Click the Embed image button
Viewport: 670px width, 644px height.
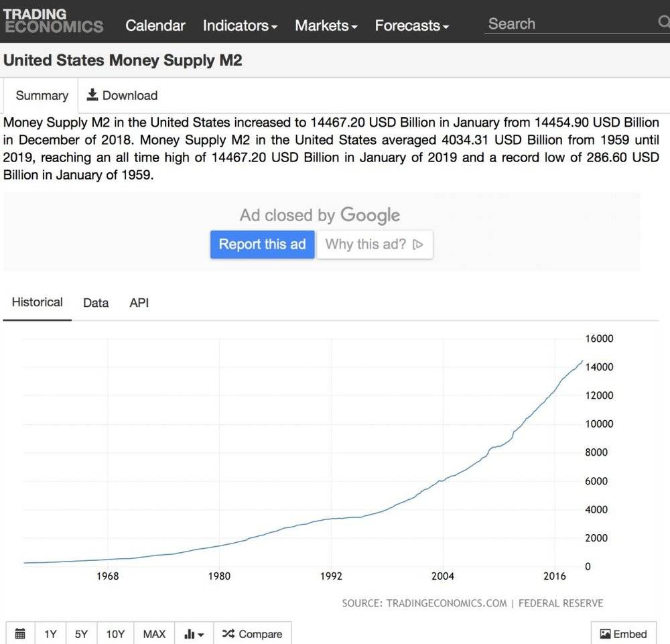(623, 634)
